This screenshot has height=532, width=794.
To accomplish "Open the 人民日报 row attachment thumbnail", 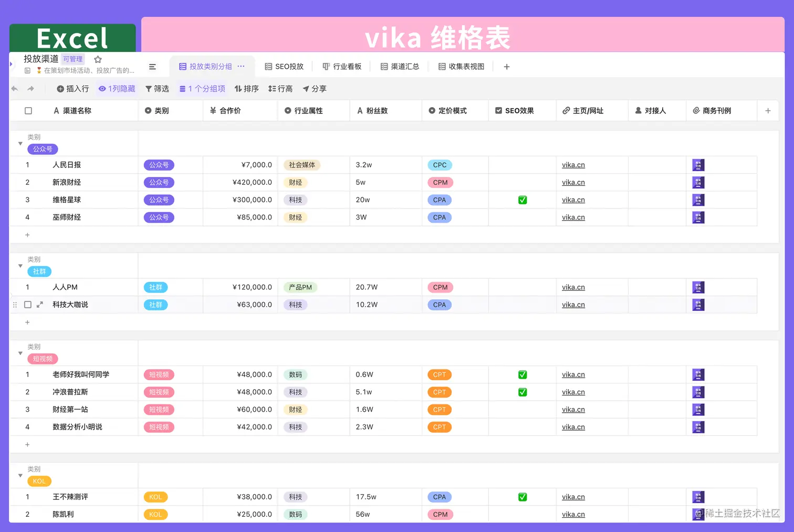I will [698, 165].
